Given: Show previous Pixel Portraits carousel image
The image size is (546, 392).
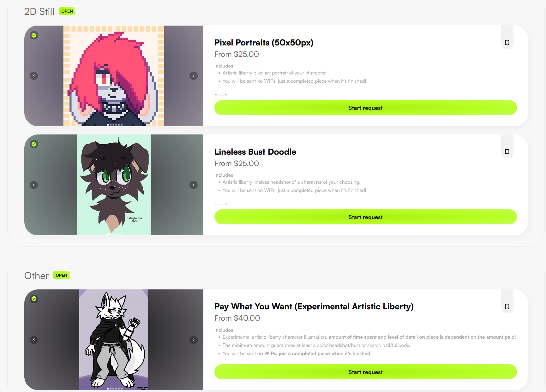Looking at the screenshot, I should click(34, 76).
